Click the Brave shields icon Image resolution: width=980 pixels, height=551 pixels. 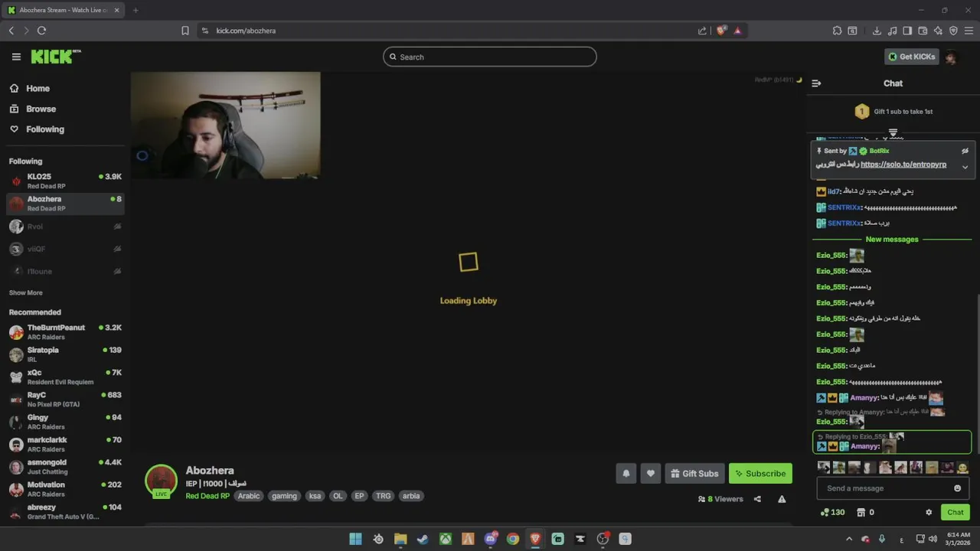(721, 31)
